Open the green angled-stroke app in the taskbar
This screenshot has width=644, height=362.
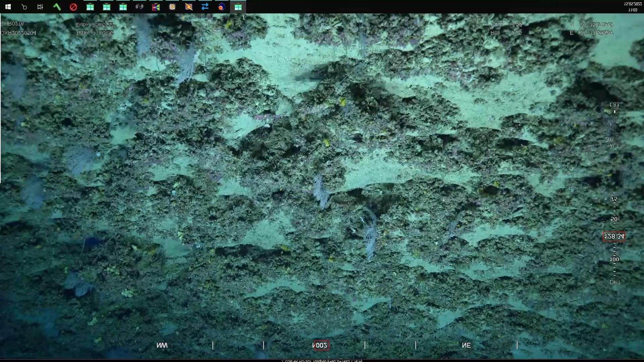(57, 7)
